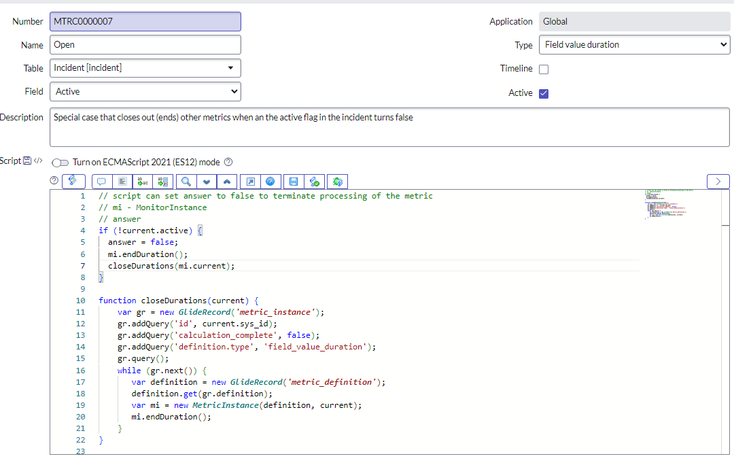Click the Number field MTRC0000007
This screenshot has height=459, width=734.
(x=145, y=22)
